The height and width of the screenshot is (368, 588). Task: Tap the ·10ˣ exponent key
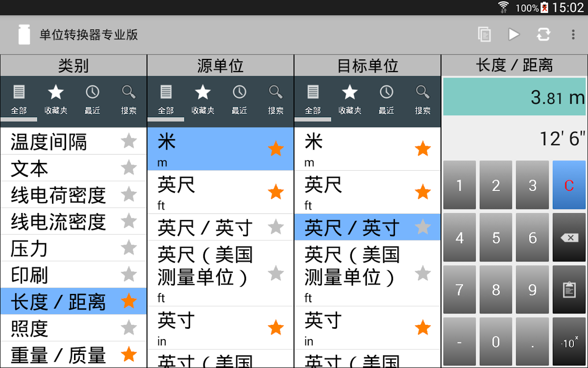pyautogui.click(x=569, y=342)
